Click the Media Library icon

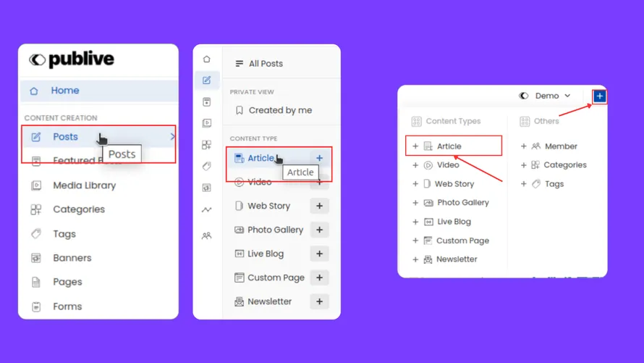click(36, 185)
